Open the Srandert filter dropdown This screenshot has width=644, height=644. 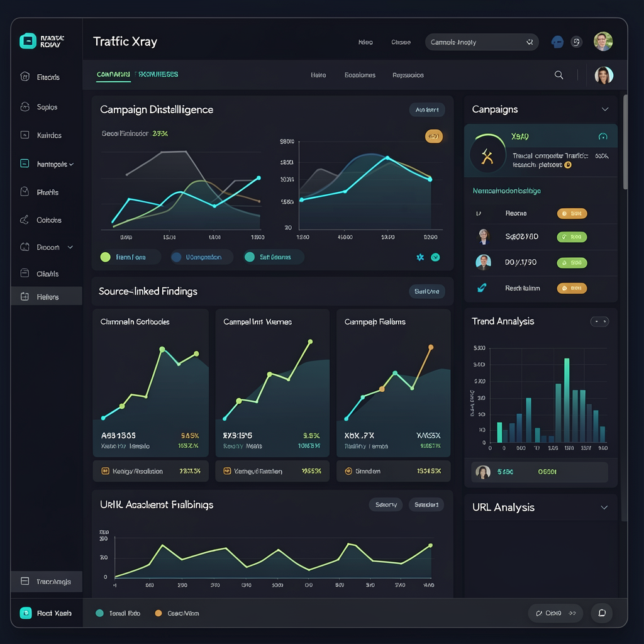click(426, 504)
